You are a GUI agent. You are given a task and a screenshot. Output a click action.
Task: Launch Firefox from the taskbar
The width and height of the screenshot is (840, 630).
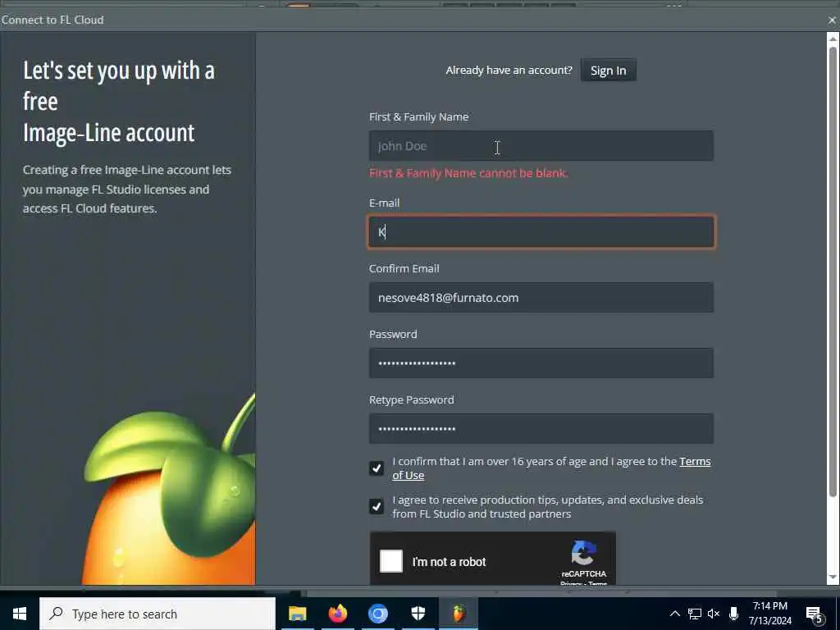pos(337,614)
